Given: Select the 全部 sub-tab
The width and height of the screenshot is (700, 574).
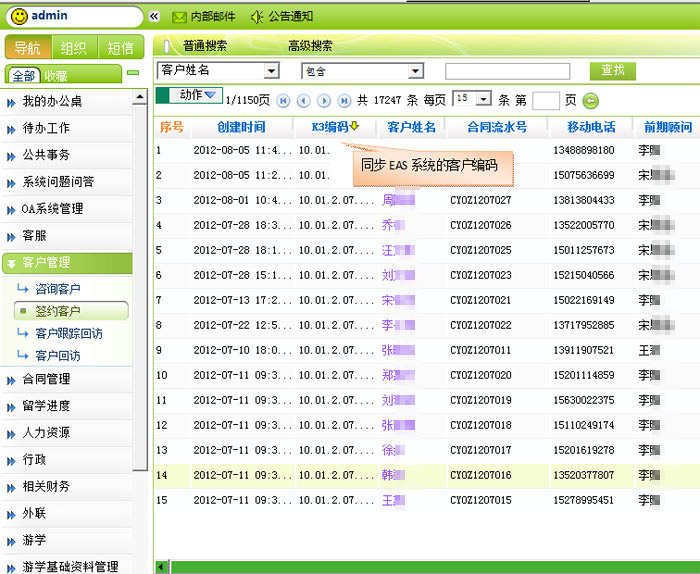Looking at the screenshot, I should [24, 75].
